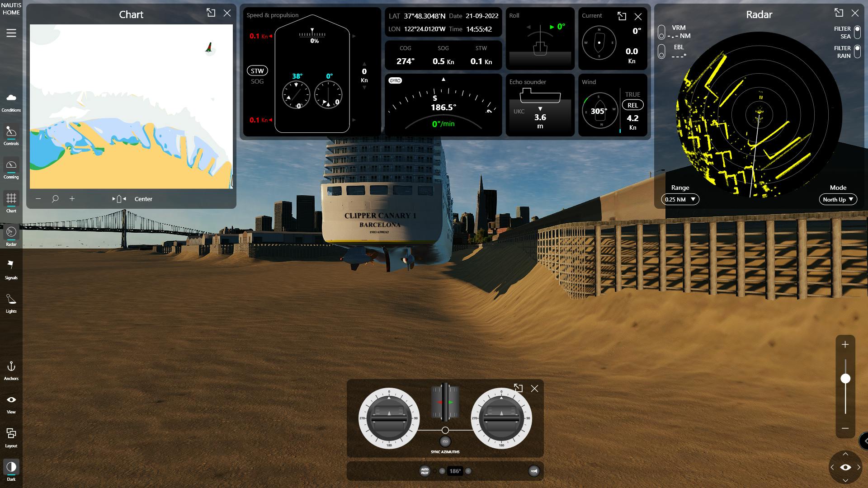
Task: Toggle the FILTER RAIN switch
Action: point(857,52)
